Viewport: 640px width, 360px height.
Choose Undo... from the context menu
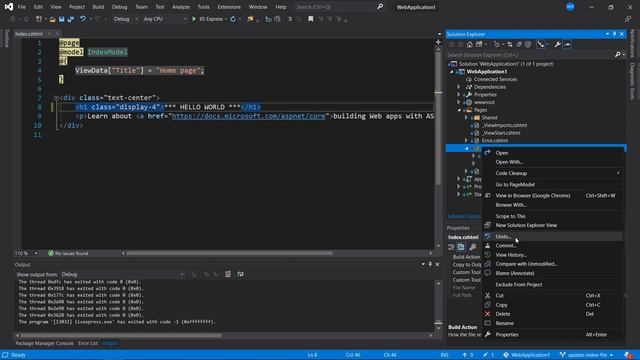point(553,237)
